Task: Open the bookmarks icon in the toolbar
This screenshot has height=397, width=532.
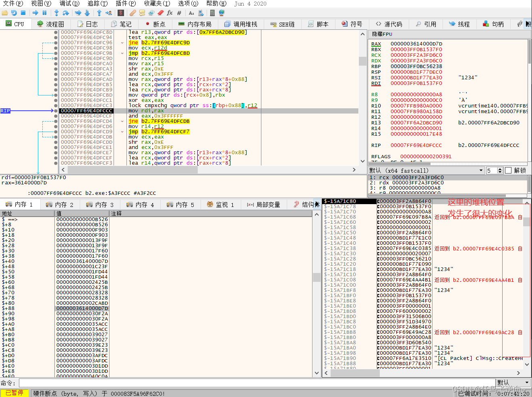Action: pyautogui.click(x=160, y=13)
